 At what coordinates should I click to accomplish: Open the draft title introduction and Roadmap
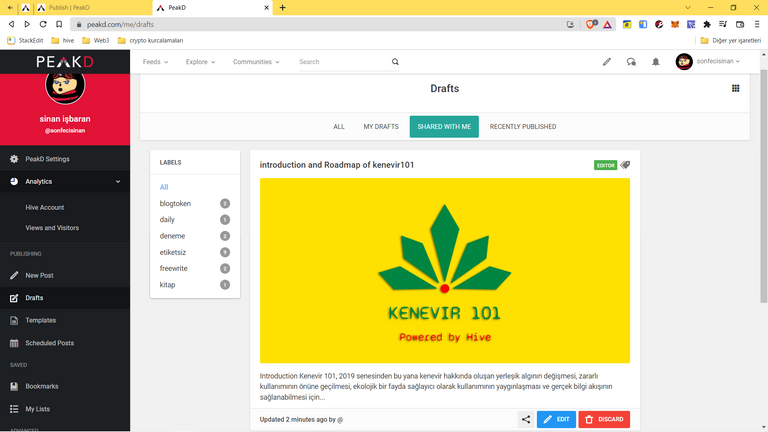pyautogui.click(x=337, y=165)
